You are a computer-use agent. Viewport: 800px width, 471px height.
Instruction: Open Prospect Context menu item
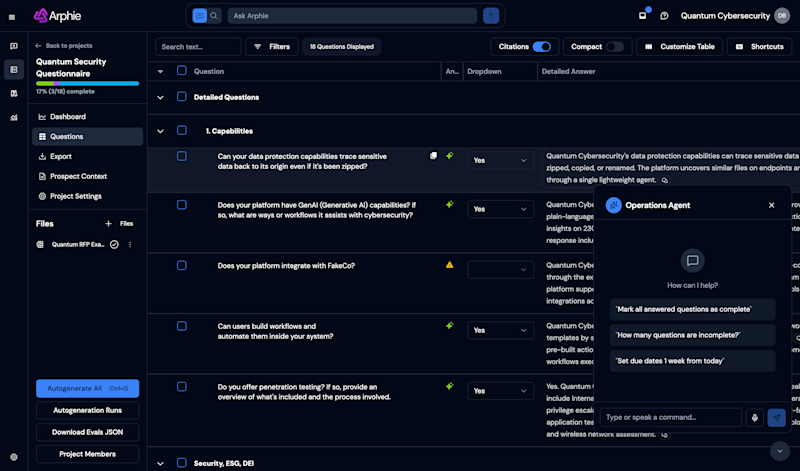pyautogui.click(x=87, y=176)
